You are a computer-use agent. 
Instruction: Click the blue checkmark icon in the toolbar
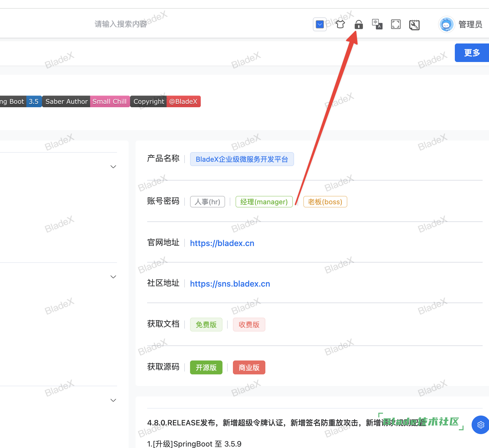320,24
